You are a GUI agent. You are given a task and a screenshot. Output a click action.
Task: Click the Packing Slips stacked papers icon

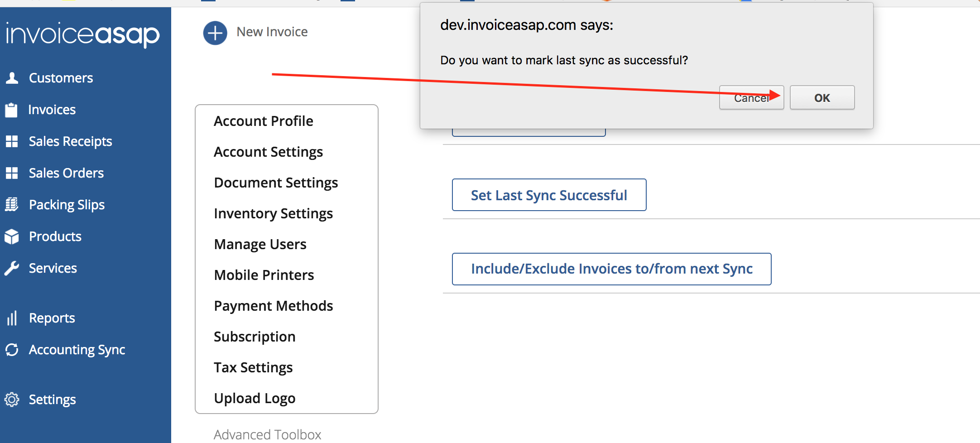click(x=12, y=205)
